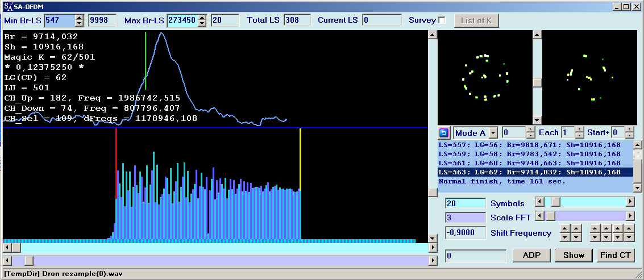
Task: Click the Symbols slider right arrow
Action: point(630,202)
